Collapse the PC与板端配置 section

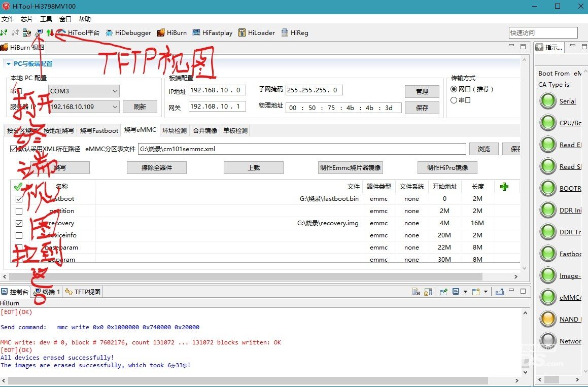pos(9,64)
